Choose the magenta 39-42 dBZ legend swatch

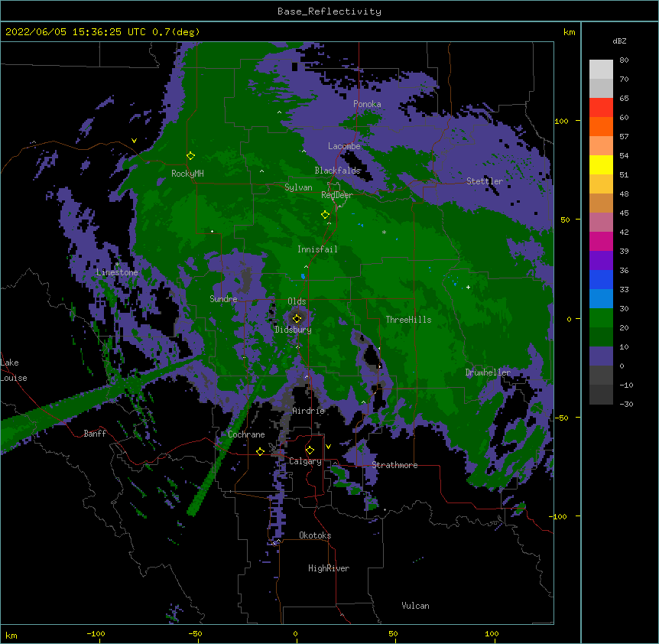click(x=601, y=241)
